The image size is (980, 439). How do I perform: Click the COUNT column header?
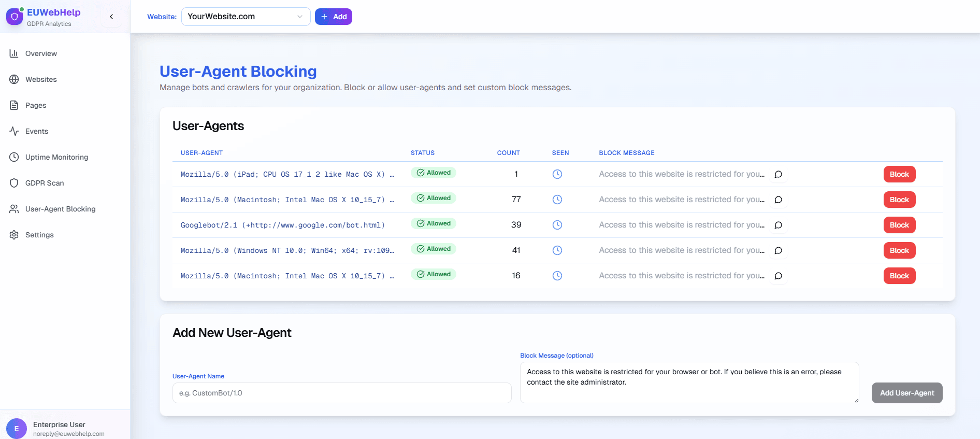(508, 153)
